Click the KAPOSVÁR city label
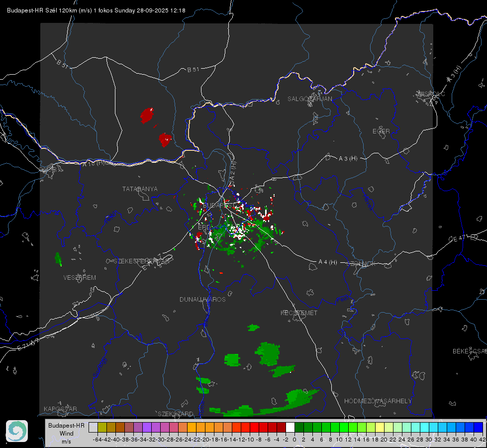 click(60, 409)
